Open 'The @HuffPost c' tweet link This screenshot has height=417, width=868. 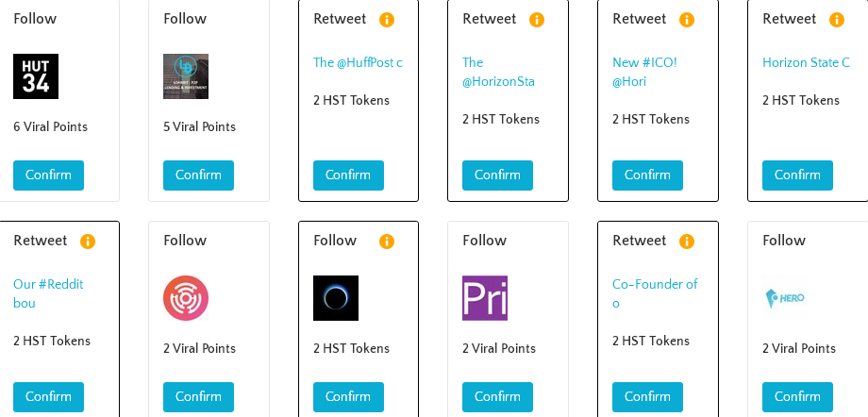pyautogui.click(x=358, y=63)
